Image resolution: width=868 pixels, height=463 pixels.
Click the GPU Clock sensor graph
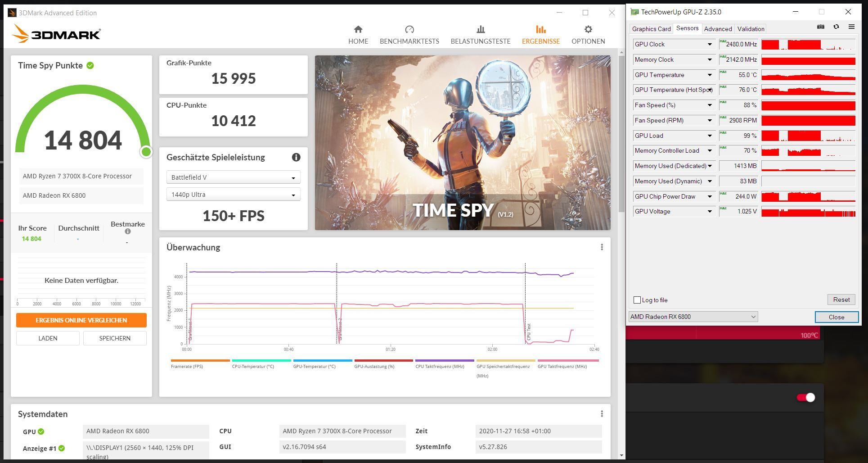[808, 45]
